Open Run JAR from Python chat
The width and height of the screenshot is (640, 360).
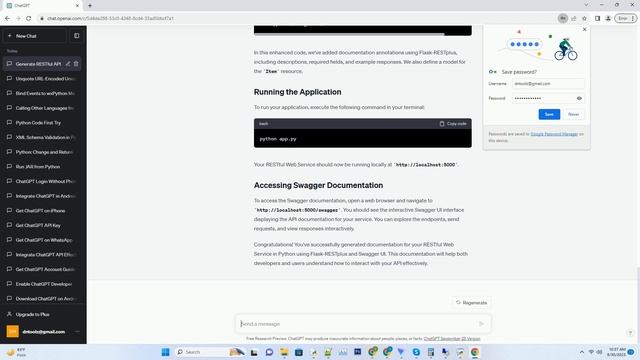coord(42,167)
